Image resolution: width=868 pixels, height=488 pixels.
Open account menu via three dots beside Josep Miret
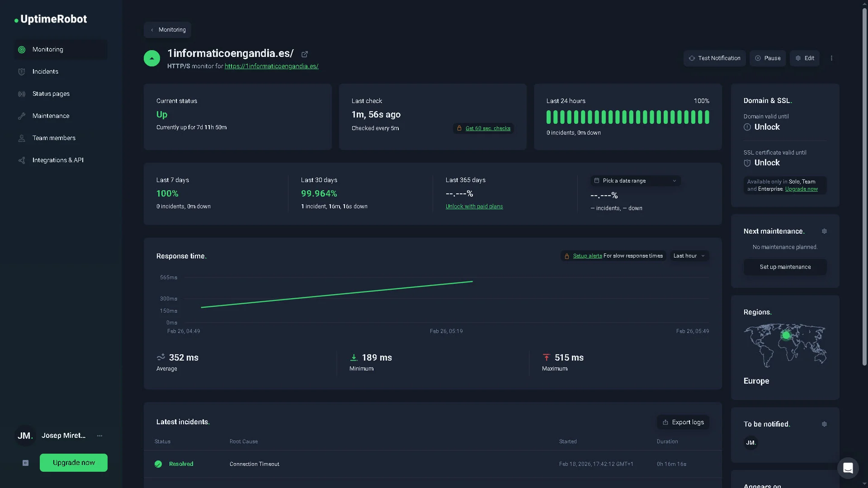pos(99,436)
